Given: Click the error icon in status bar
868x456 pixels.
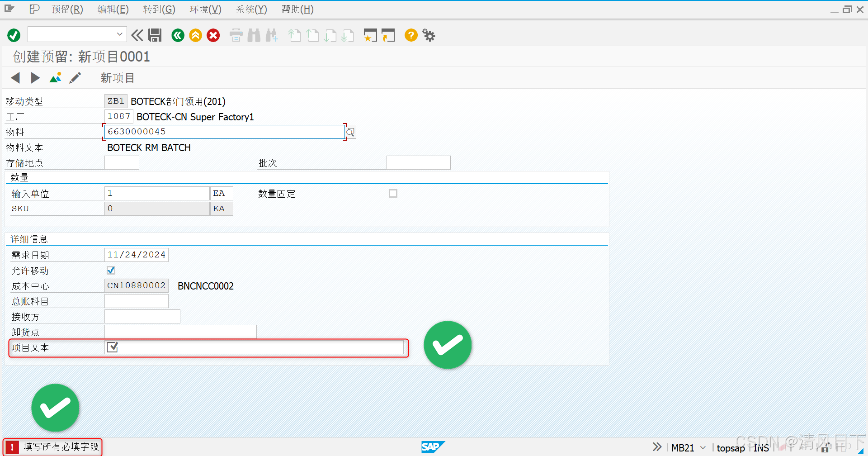Looking at the screenshot, I should click(12, 447).
